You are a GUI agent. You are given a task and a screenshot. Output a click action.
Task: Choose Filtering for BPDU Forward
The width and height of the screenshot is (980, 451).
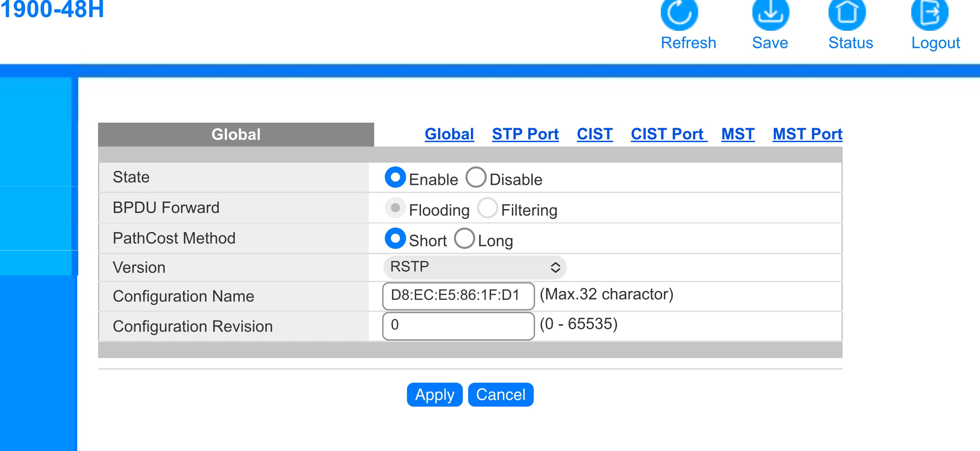coord(487,208)
